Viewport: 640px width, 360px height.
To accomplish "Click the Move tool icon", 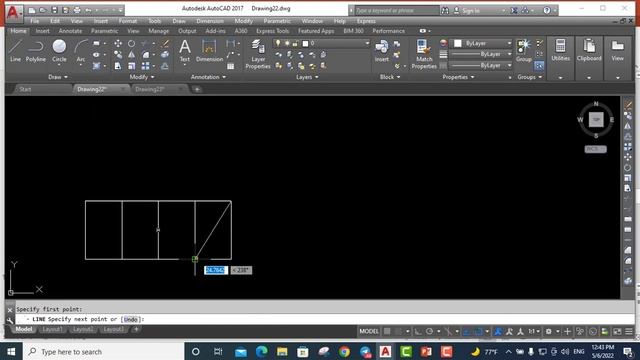I will [118, 43].
